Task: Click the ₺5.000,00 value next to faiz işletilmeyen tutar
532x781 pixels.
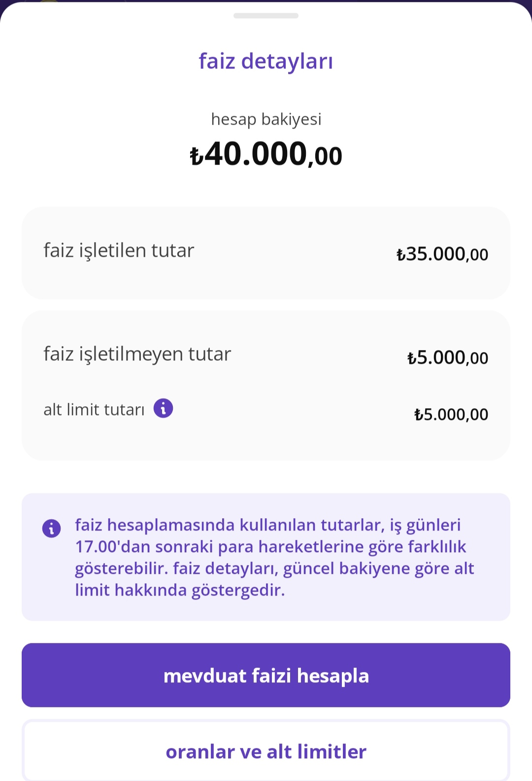Action: pyautogui.click(x=448, y=357)
